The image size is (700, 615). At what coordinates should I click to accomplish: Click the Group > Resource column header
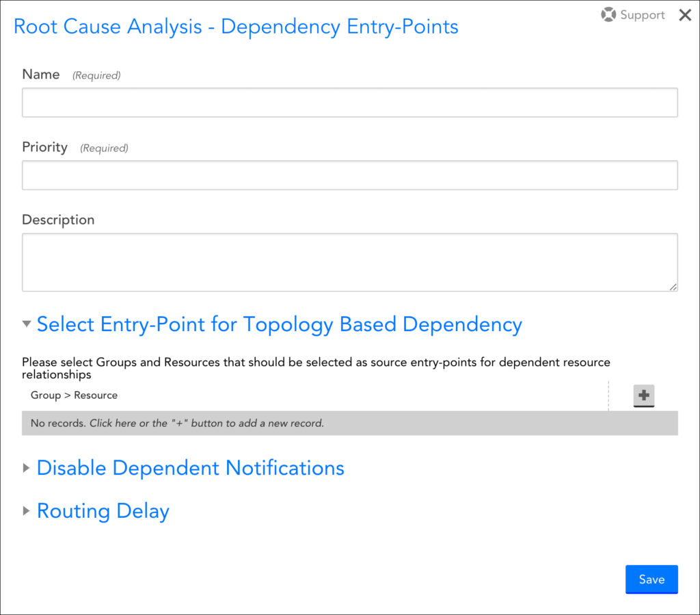click(x=74, y=395)
